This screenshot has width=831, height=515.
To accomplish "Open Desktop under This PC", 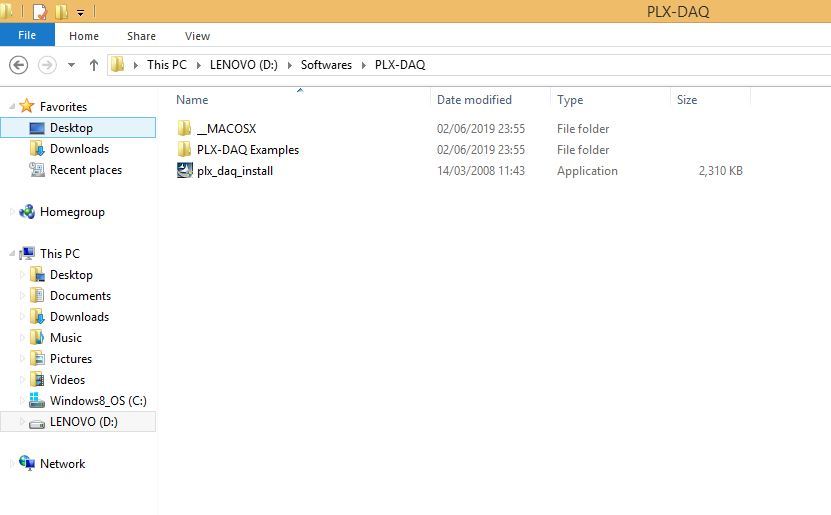I will tap(71, 274).
